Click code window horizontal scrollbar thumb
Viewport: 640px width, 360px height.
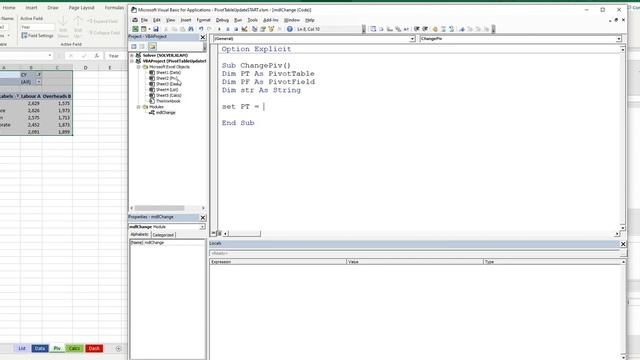[244, 233]
